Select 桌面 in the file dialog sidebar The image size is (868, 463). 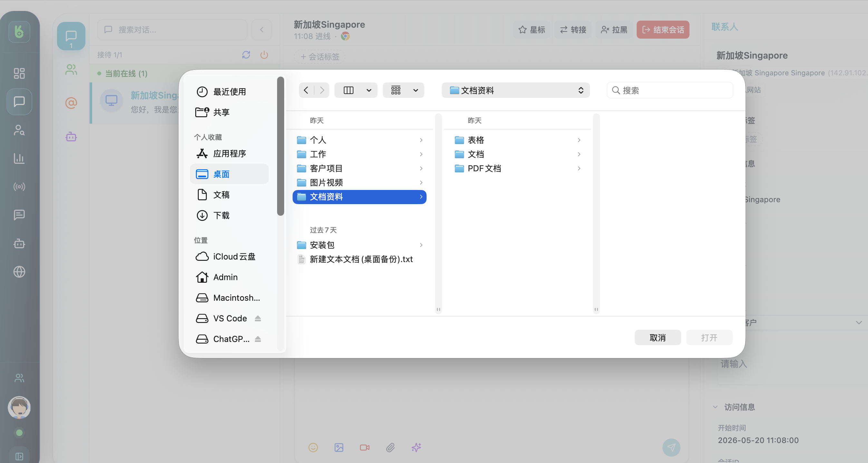pyautogui.click(x=229, y=174)
